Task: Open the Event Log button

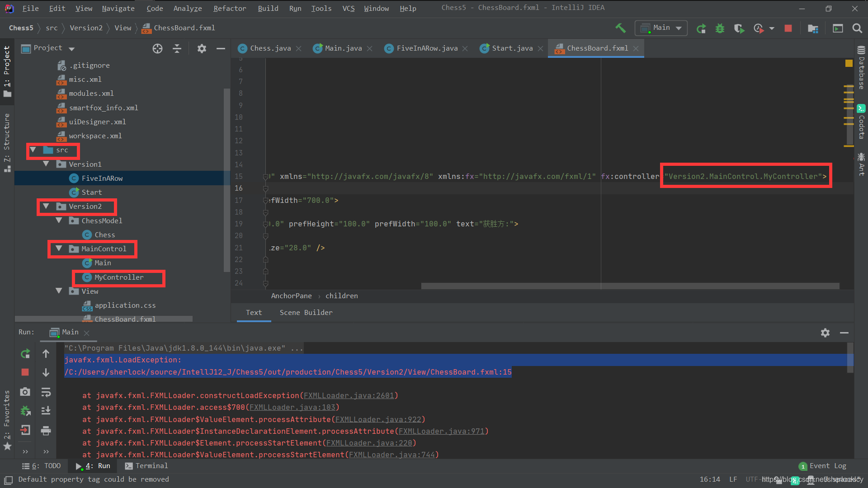Action: pyautogui.click(x=823, y=466)
